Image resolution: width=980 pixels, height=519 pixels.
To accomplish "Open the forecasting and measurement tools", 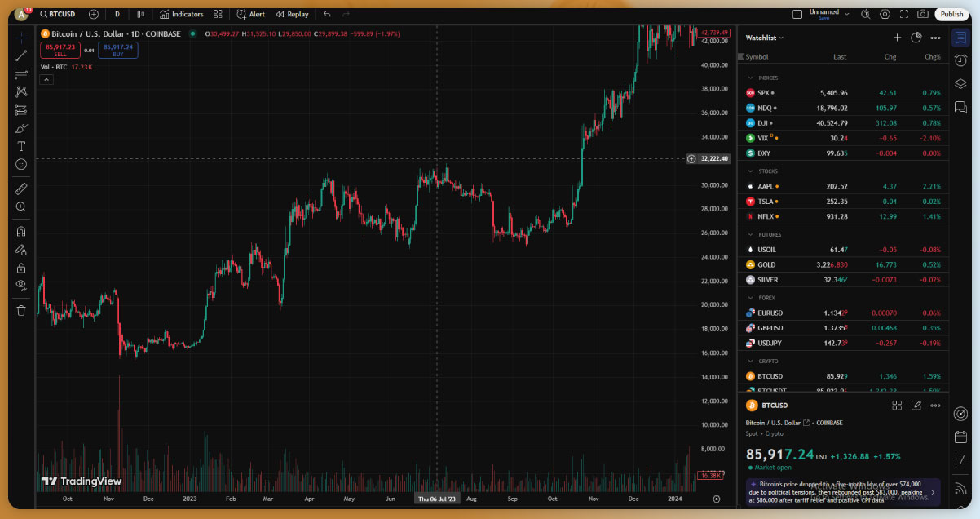I will click(x=21, y=110).
